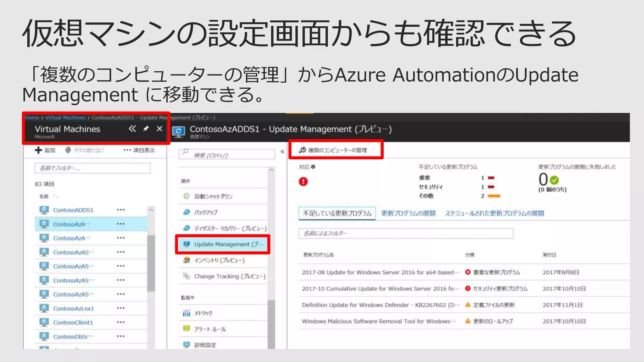Open メトリック chart item

pyautogui.click(x=203, y=313)
